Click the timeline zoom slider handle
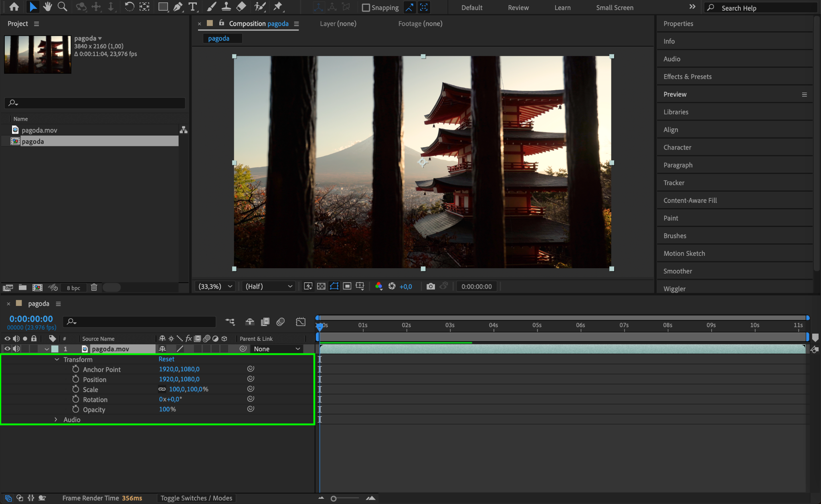The height and width of the screenshot is (504, 821). pyautogui.click(x=334, y=498)
